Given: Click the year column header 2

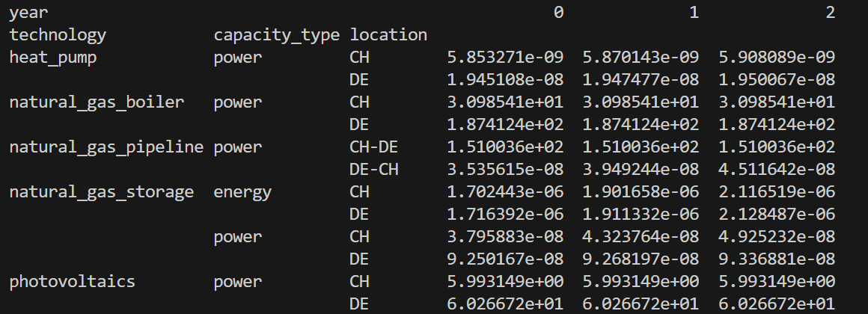Looking at the screenshot, I should (830, 12).
